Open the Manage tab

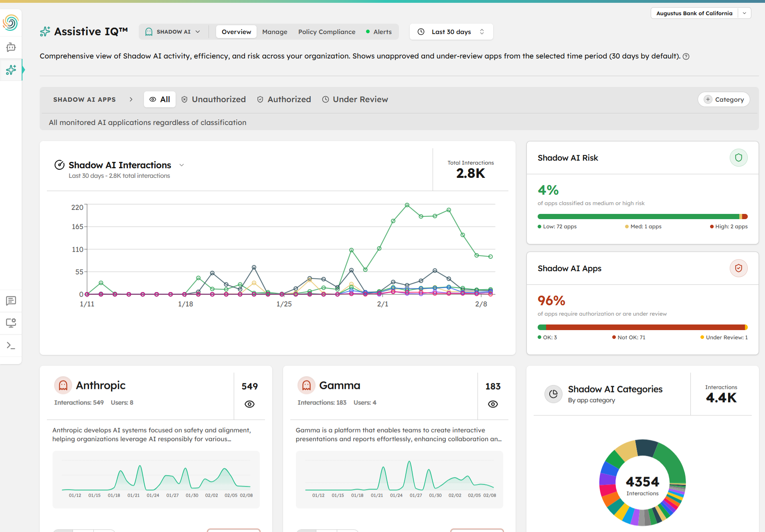(274, 32)
